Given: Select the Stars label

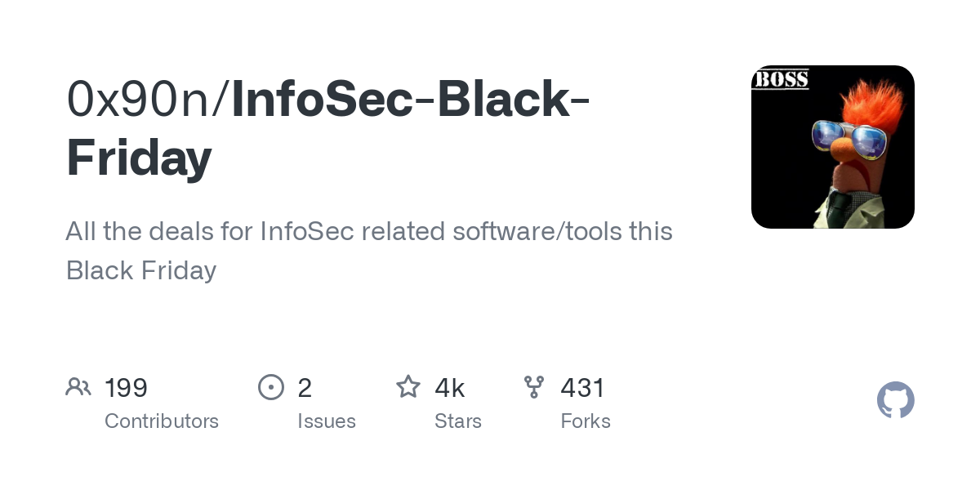Looking at the screenshot, I should pyautogui.click(x=458, y=421).
